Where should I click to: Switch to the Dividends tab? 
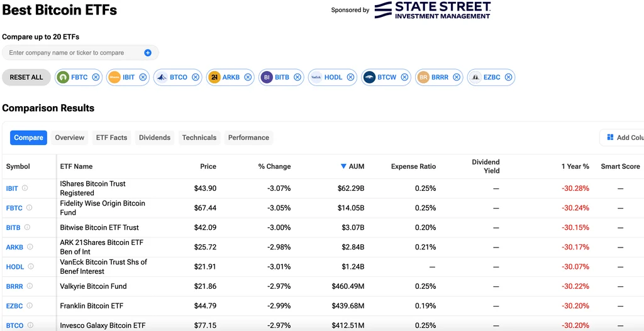[155, 138]
